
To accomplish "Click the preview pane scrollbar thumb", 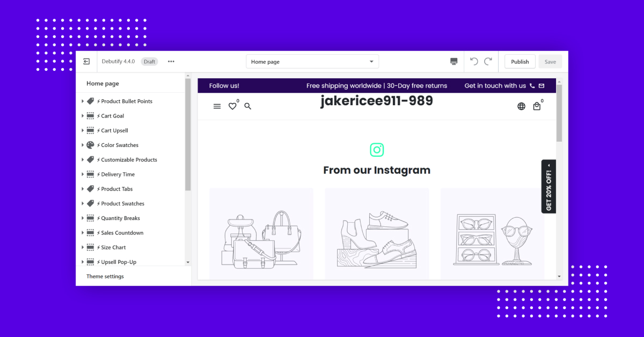I will pyautogui.click(x=559, y=113).
